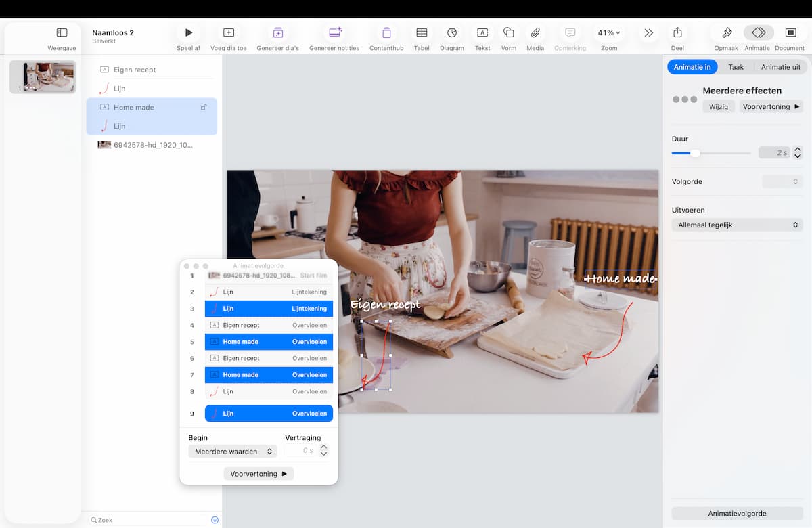Switch to the Taak tab
This screenshot has height=528, width=812.
click(736, 67)
